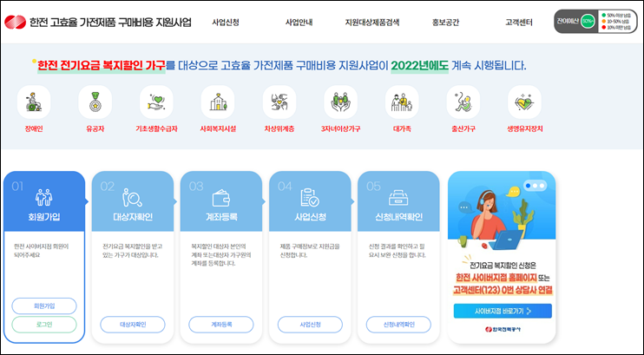644x355 pixels.
Task: Select the 기초생활수급자 hand-heart icon
Action: point(156,102)
